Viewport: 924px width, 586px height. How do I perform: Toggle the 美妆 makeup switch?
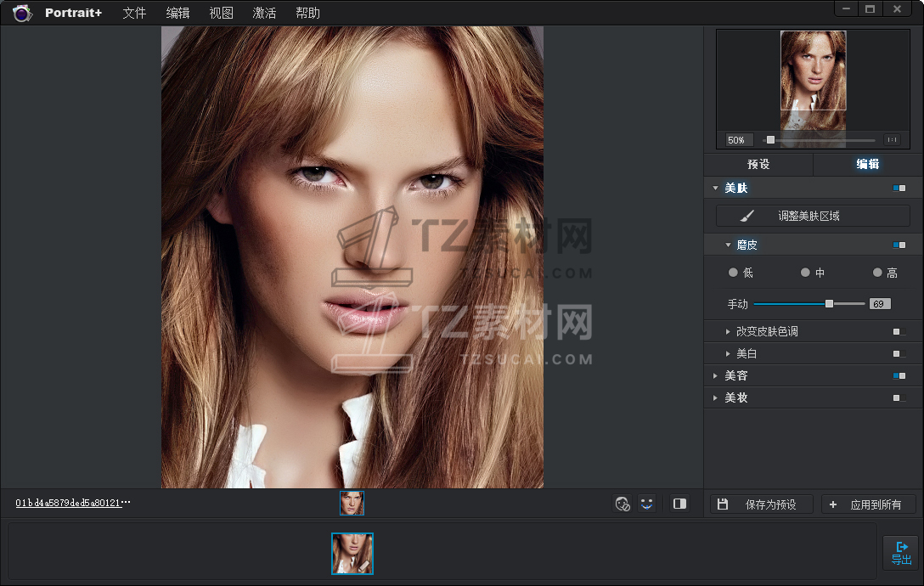[x=899, y=397]
